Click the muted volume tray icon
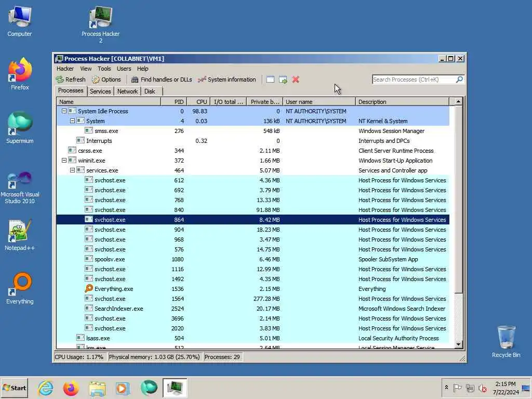This screenshot has height=399, width=532. [483, 388]
